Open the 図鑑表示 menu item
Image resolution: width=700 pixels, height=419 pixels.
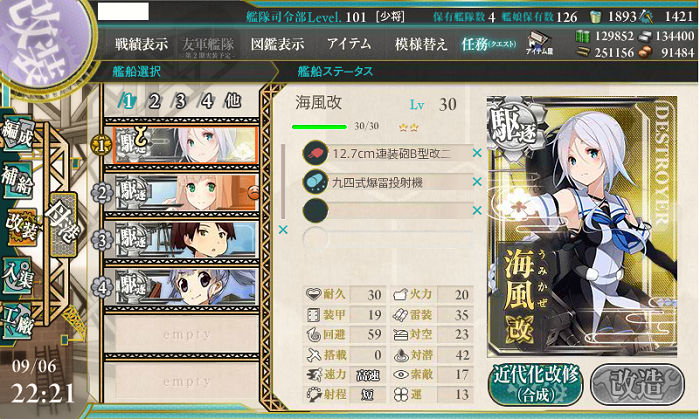[278, 44]
